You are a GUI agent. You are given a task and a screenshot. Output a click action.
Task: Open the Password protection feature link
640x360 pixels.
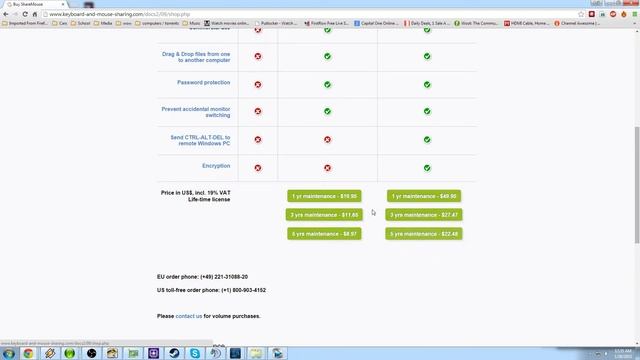click(203, 82)
